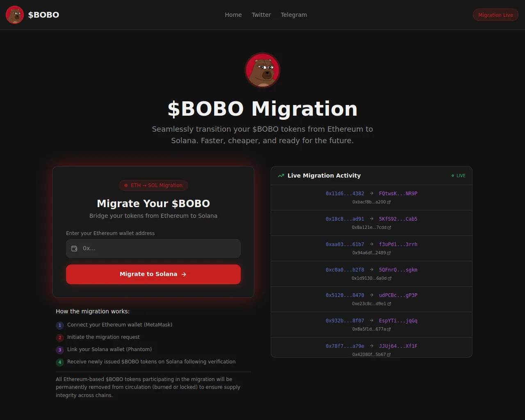Open external link icon for 0x94a6df...2489
This screenshot has width=525, height=420.
coord(389,253)
